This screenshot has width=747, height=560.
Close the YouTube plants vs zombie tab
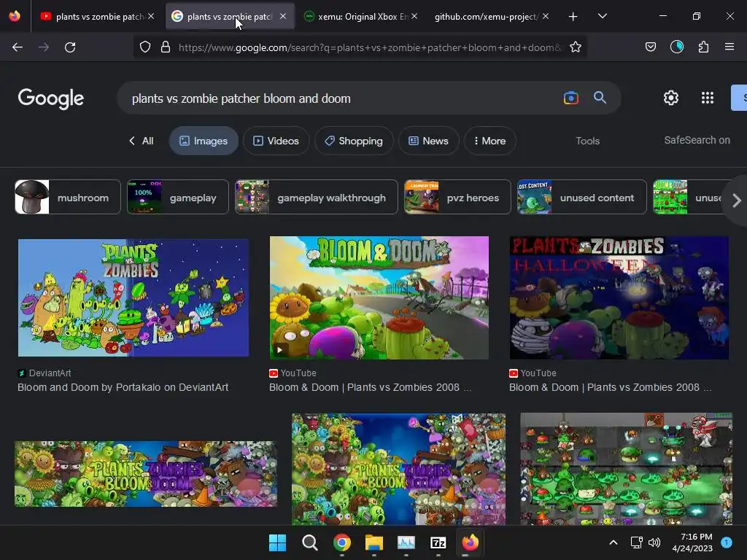[151, 16]
